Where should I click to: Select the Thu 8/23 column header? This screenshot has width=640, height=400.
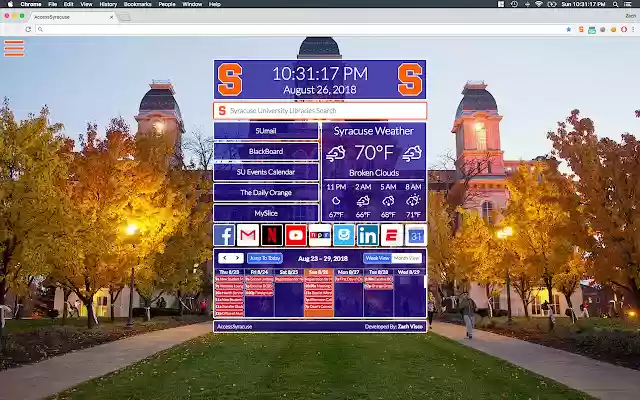click(x=229, y=272)
